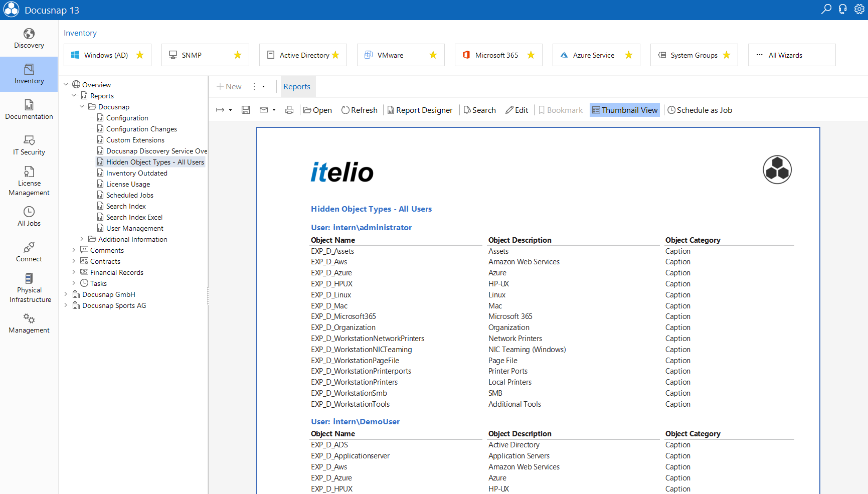Select the Configuration report
Viewport: 868px width, 494px height.
[x=127, y=118]
